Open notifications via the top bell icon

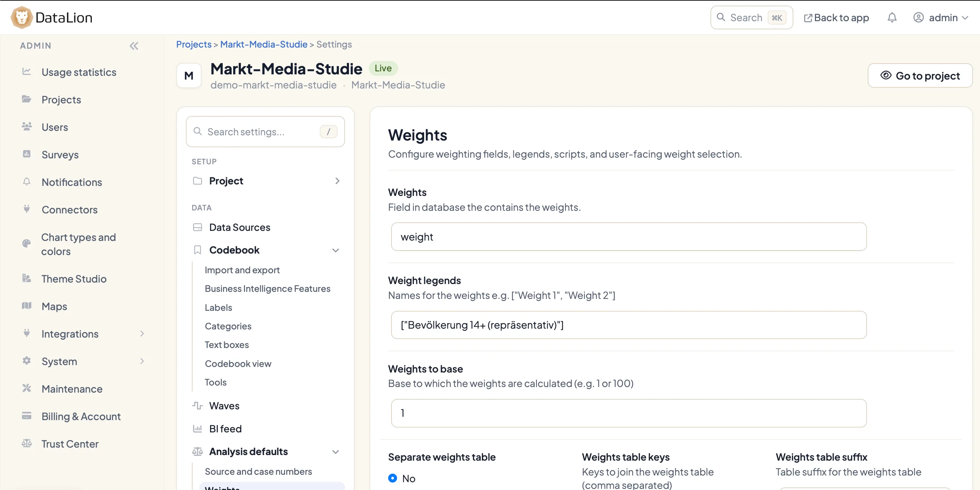892,17
